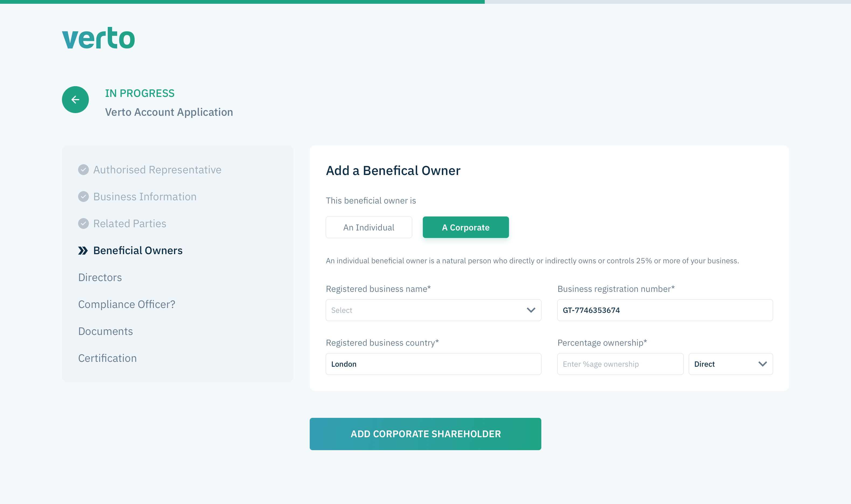Image resolution: width=851 pixels, height=504 pixels.
Task: Navigate to Documents step
Action: pos(105,331)
